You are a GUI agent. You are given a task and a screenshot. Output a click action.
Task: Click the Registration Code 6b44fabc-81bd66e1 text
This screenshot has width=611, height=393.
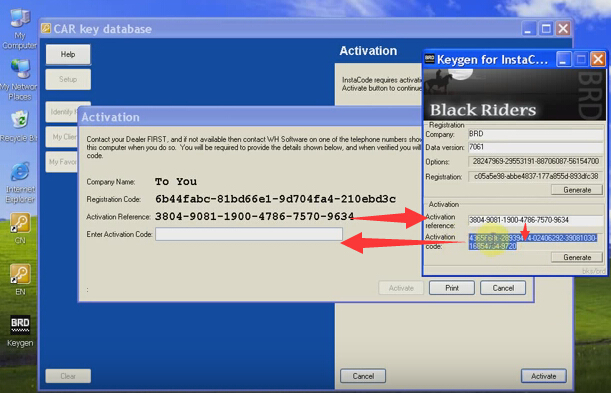point(275,199)
